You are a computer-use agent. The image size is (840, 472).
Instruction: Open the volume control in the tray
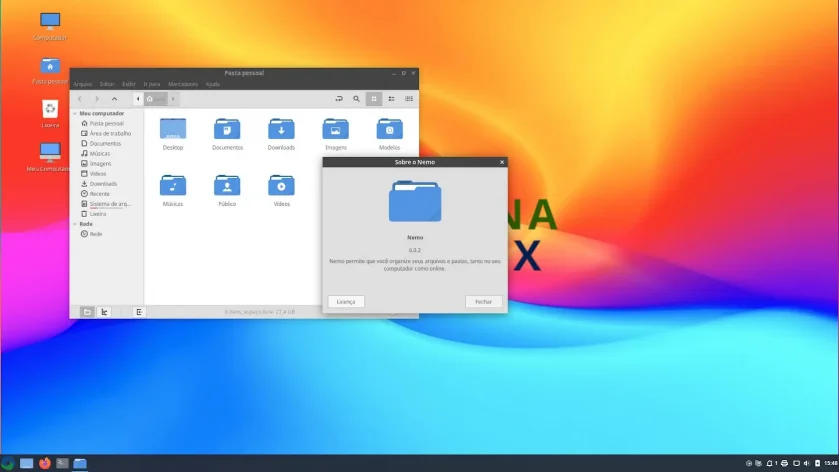point(806,463)
